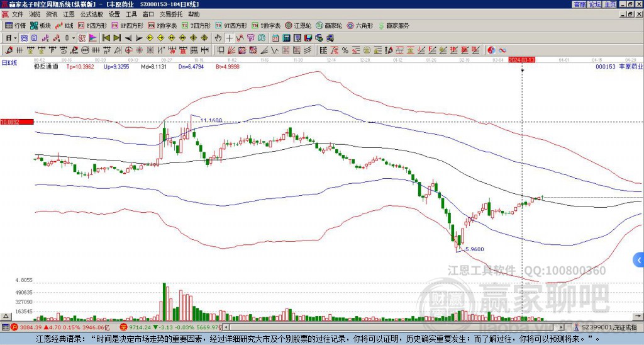
Task: Open the 交易委托 menu
Action: (171, 14)
